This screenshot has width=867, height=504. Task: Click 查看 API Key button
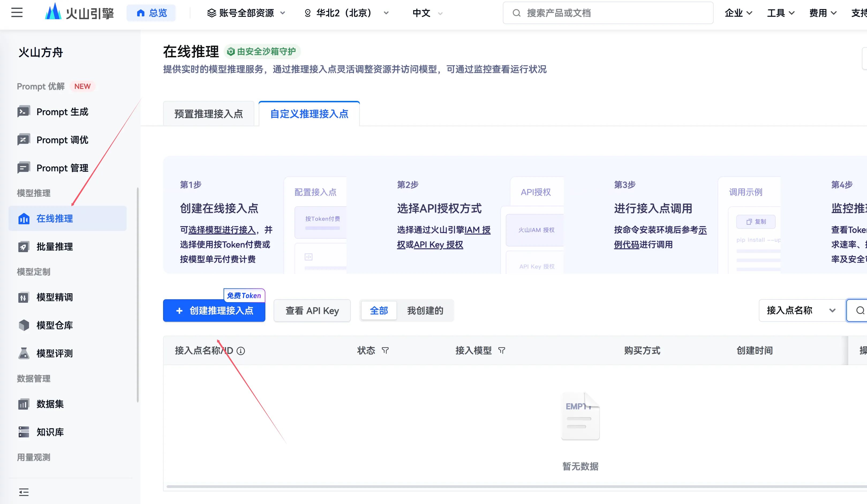coord(312,311)
